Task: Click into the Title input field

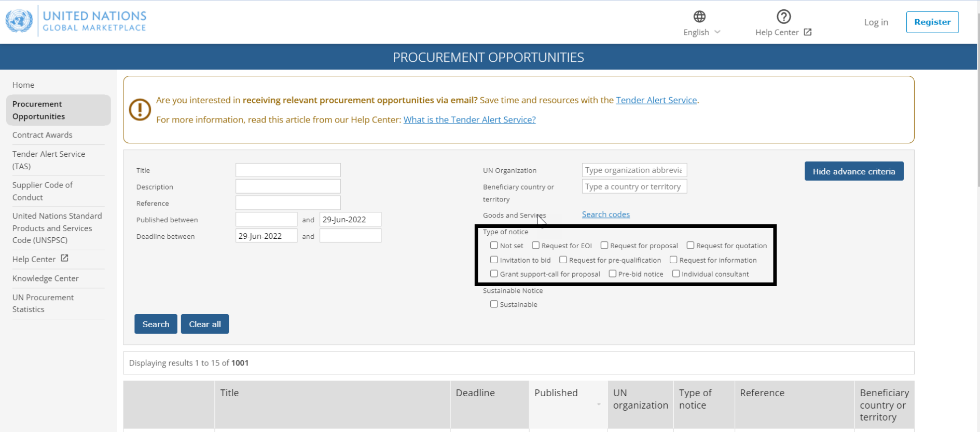Action: tap(288, 170)
